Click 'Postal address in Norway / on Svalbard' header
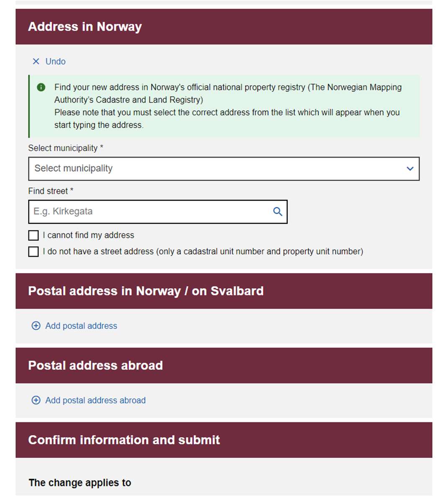Image resolution: width=448 pixels, height=496 pixels. (x=224, y=291)
